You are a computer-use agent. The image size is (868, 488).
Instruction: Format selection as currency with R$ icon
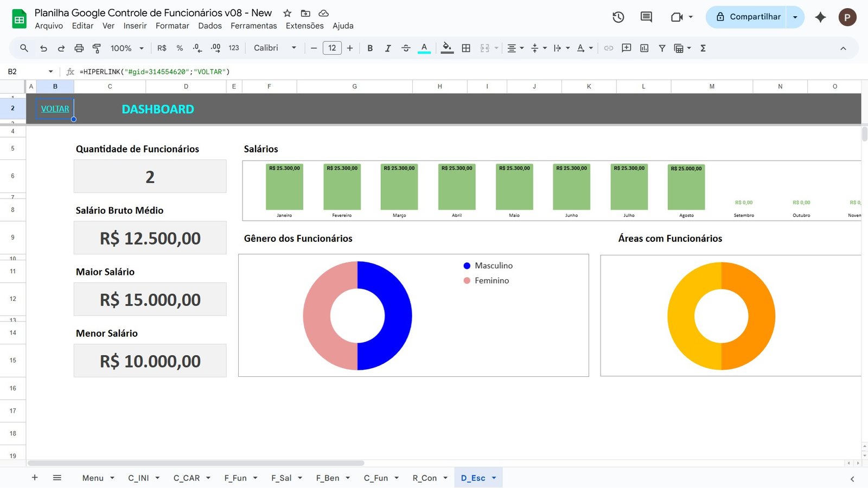click(161, 48)
